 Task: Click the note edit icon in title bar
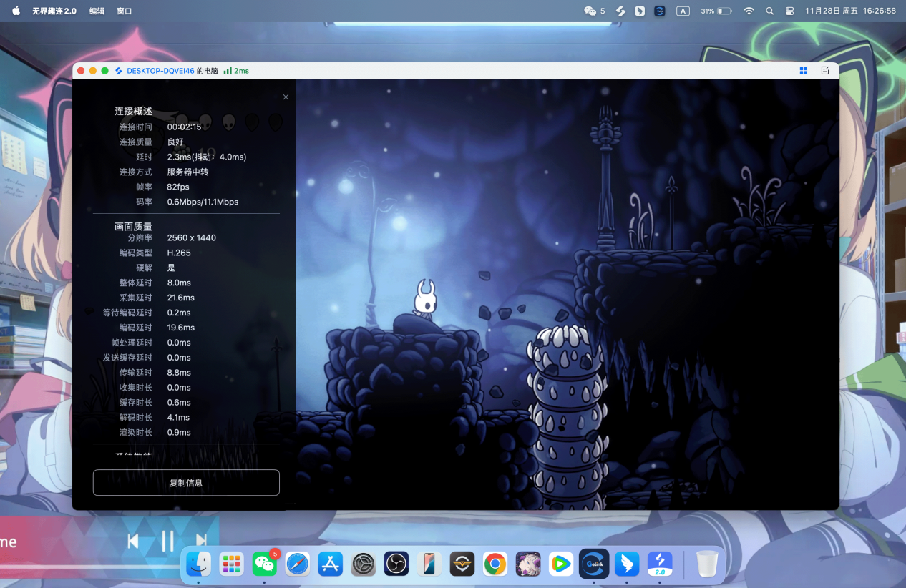825,71
